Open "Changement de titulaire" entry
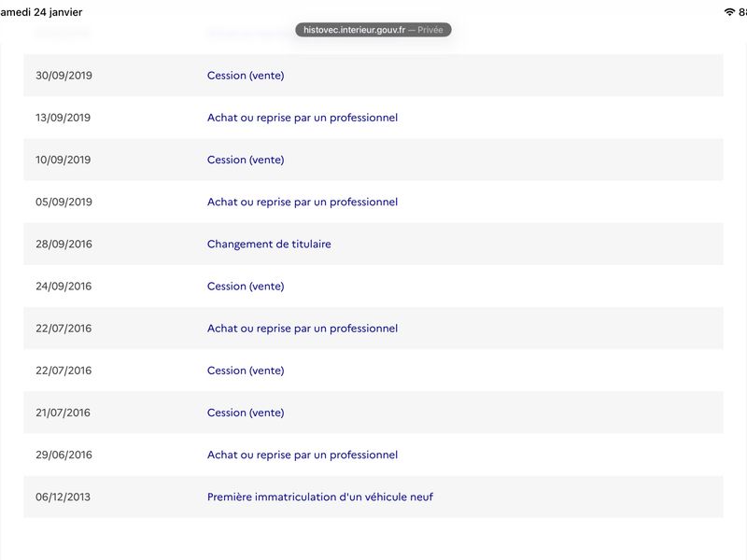 coord(269,245)
